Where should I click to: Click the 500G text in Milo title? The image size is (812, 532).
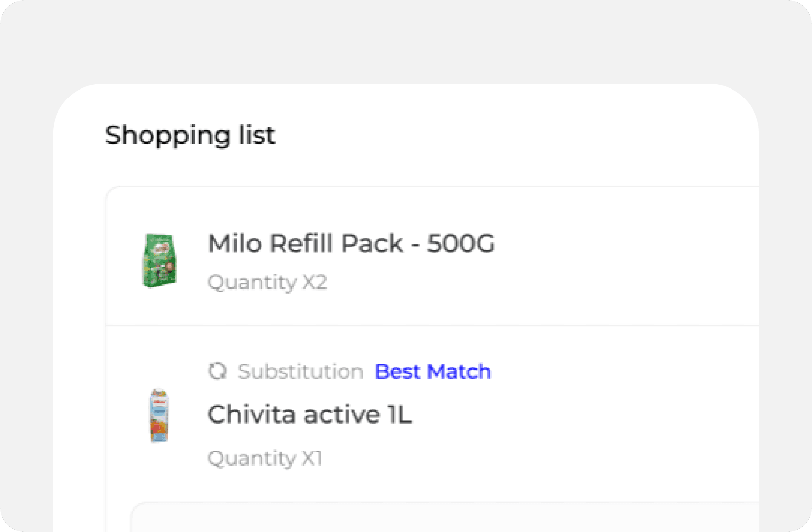461,243
